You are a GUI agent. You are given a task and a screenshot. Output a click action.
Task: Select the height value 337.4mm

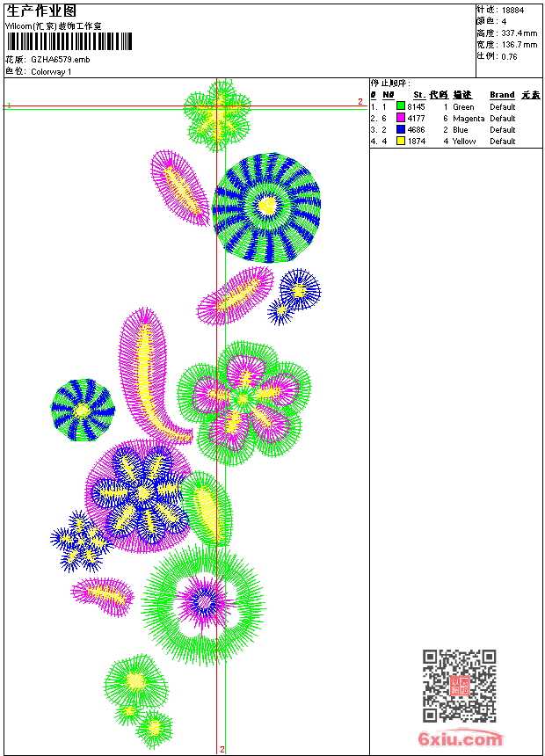520,33
